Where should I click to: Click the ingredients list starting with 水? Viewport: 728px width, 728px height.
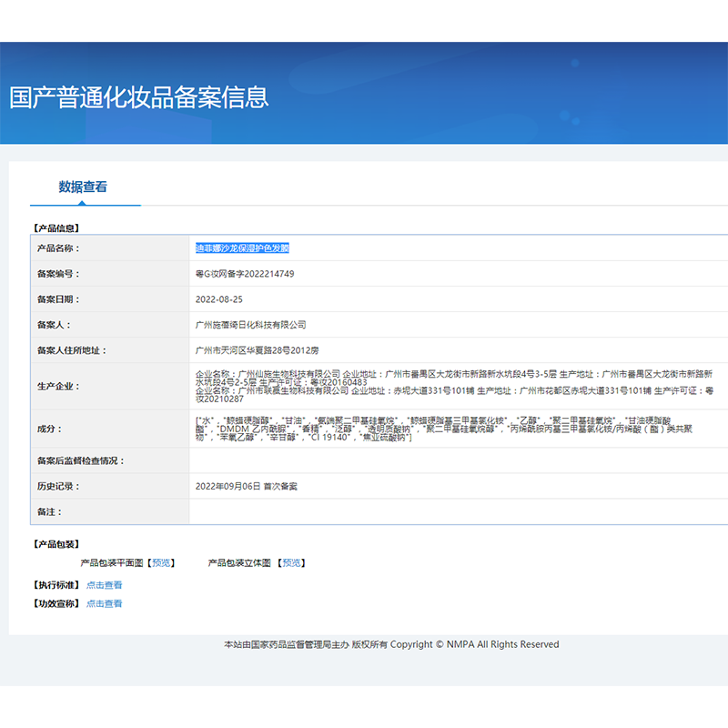[443, 429]
